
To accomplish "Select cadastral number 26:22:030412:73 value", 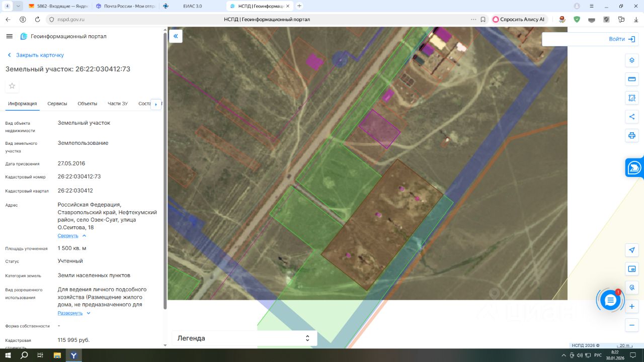I will [x=79, y=176].
